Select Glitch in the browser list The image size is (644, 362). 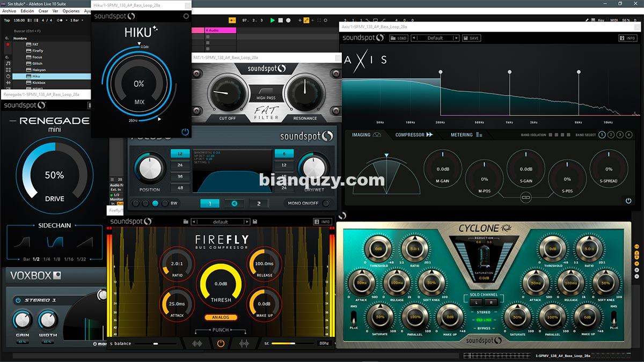point(37,63)
